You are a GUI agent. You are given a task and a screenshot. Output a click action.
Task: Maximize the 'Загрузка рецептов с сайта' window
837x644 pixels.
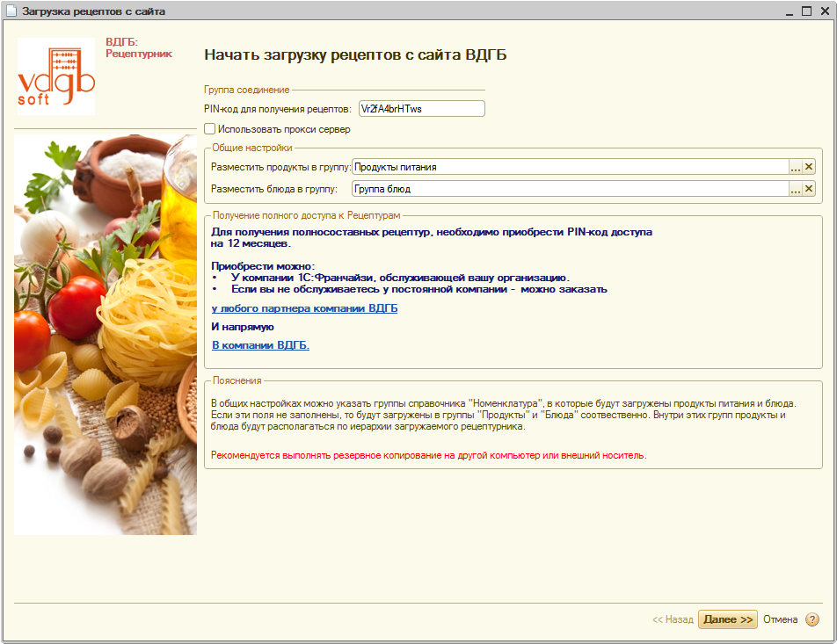tap(806, 11)
